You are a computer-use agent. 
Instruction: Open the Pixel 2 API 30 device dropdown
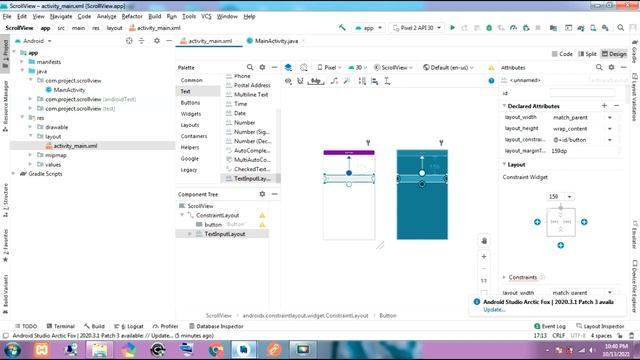(417, 28)
